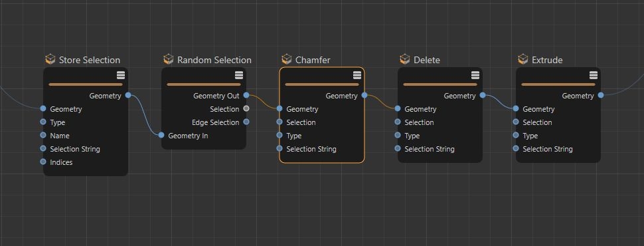644x246 pixels.
Task: Click Store Selection Indices input port
Action: 43,162
